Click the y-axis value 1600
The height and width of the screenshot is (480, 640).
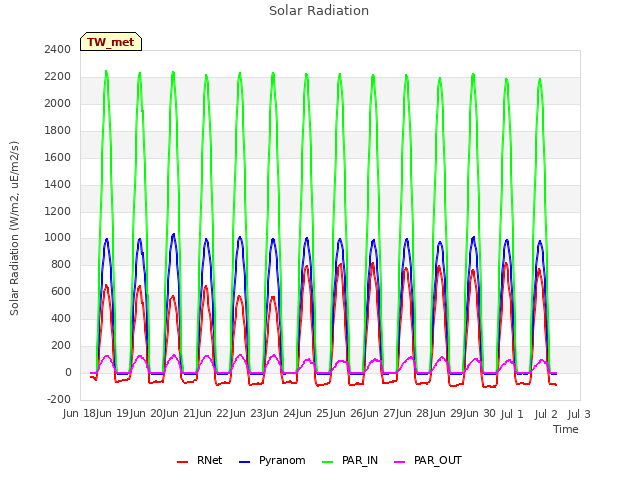tap(58, 157)
